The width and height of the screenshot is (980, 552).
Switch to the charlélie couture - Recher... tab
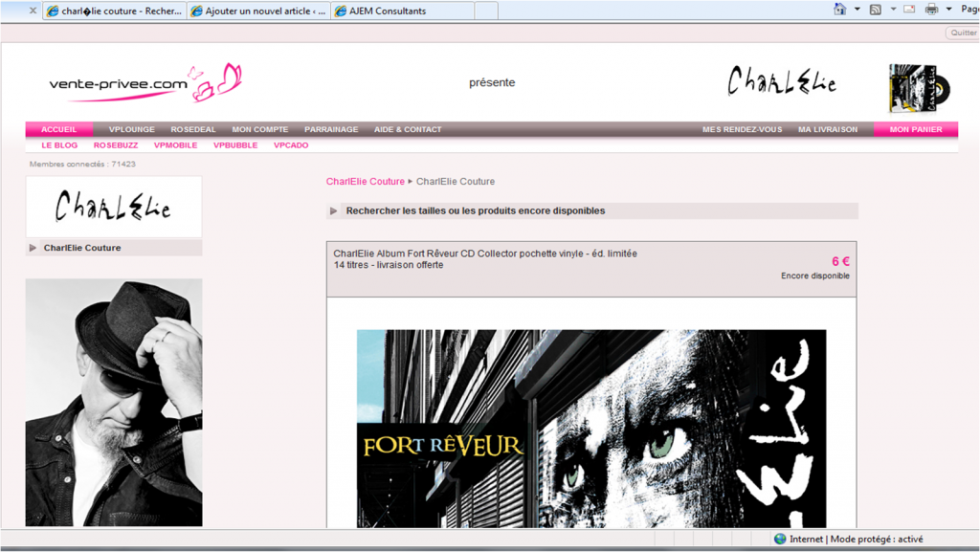115,11
